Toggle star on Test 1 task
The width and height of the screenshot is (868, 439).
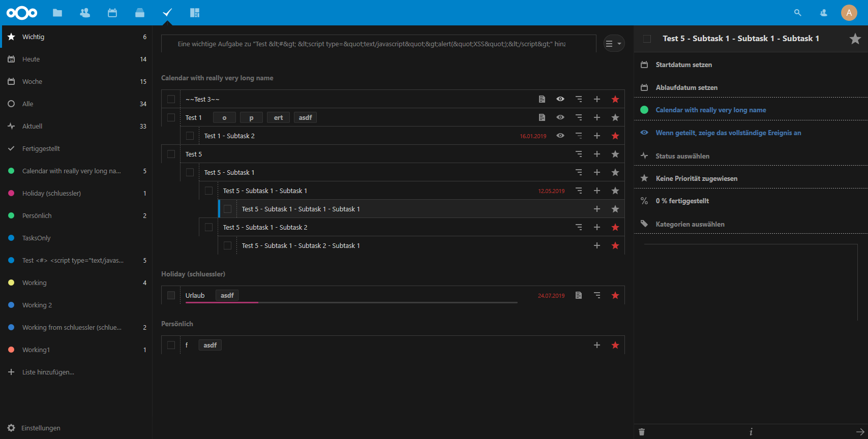coord(615,117)
